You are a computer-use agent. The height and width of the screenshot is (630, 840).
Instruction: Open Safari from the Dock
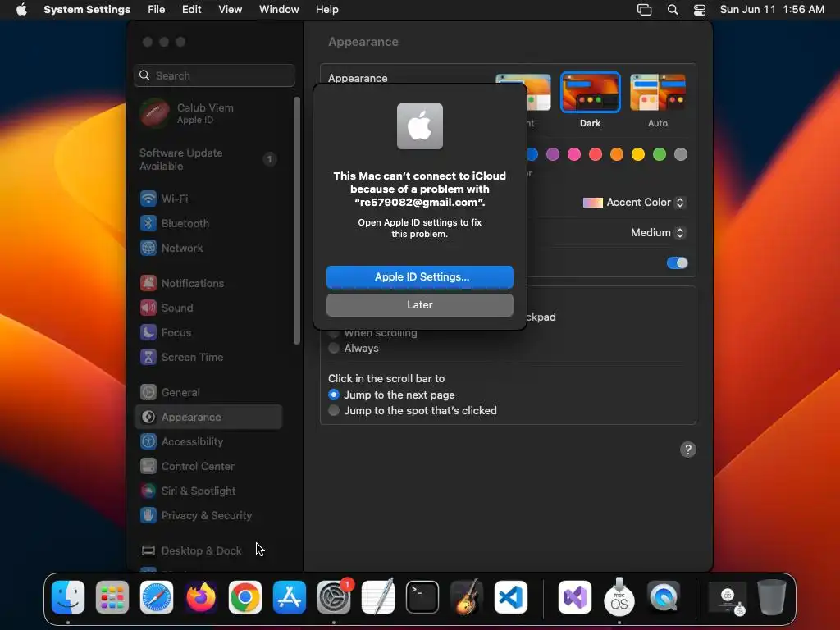point(157,597)
